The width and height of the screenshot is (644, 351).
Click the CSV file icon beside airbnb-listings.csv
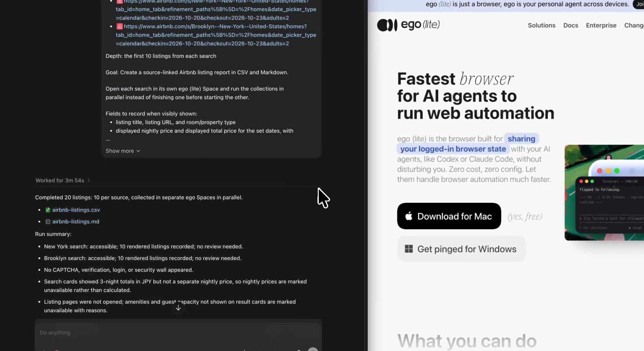point(48,210)
